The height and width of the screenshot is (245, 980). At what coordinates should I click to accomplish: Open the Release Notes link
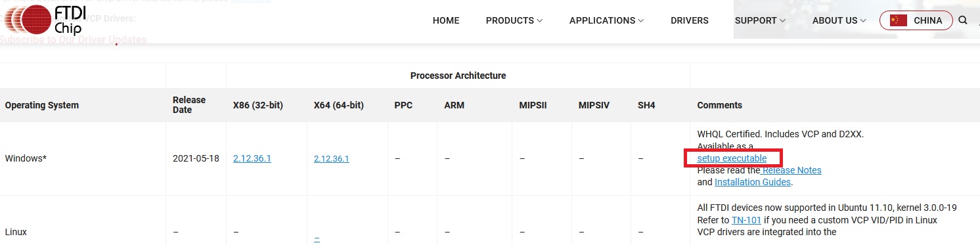(791, 170)
